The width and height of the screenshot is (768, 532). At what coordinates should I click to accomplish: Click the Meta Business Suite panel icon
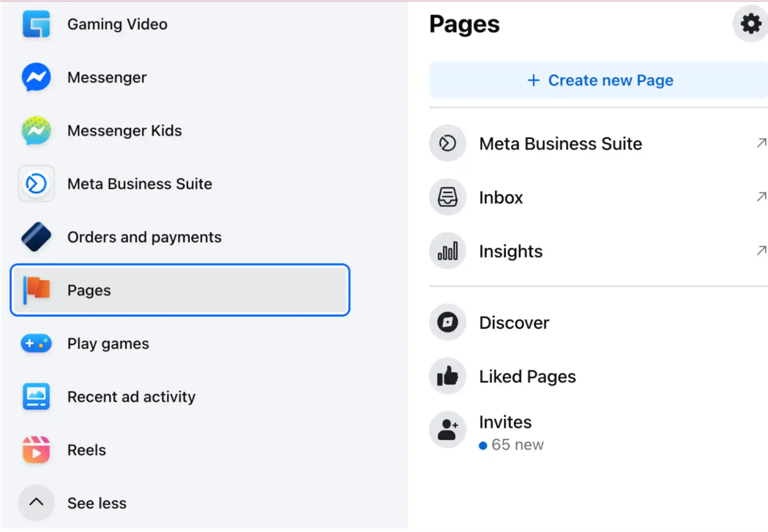tap(448, 143)
